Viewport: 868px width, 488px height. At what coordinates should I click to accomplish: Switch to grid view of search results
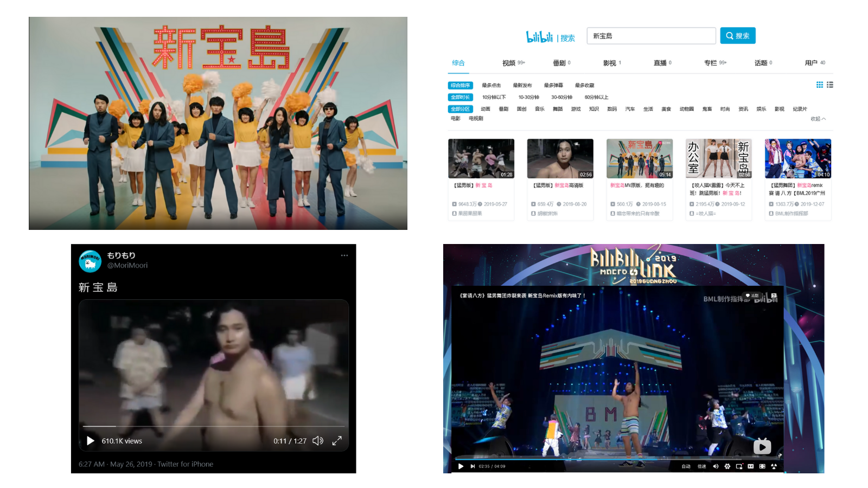(x=820, y=85)
